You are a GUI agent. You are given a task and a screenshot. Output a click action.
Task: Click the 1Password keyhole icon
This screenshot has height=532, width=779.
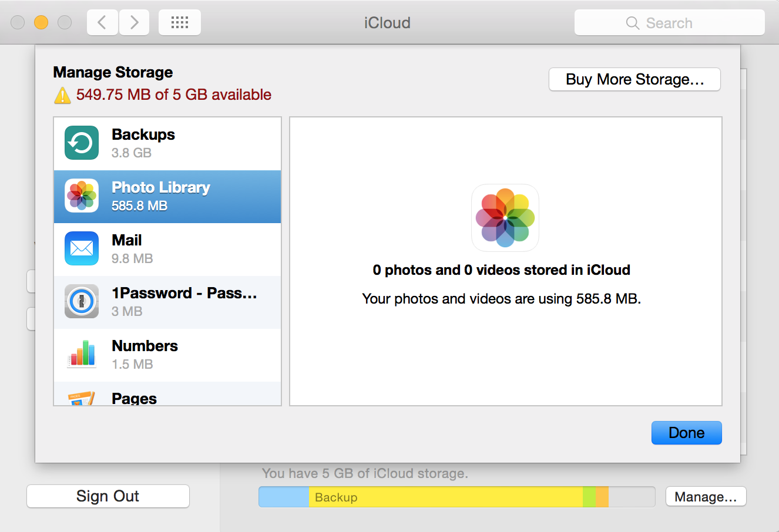pyautogui.click(x=82, y=301)
